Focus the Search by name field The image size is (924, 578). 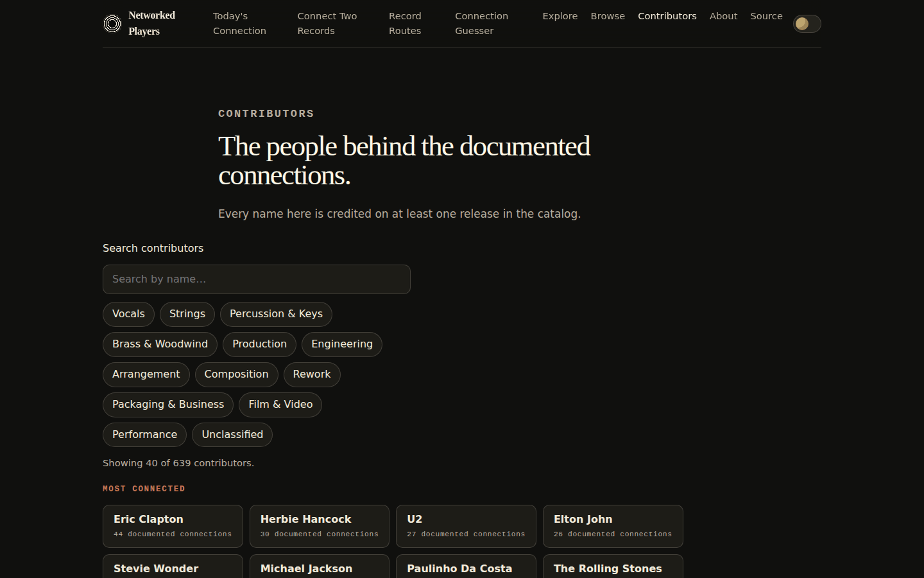click(x=257, y=279)
